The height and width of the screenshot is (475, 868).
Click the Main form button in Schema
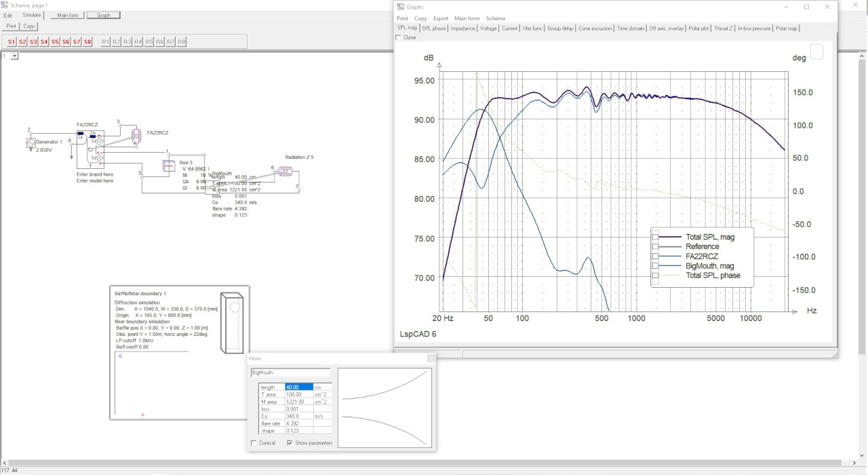[67, 15]
